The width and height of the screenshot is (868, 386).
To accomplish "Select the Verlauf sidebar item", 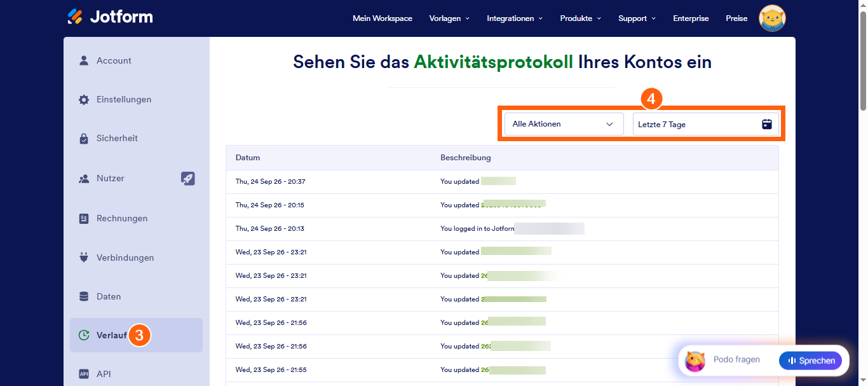I will tap(136, 335).
